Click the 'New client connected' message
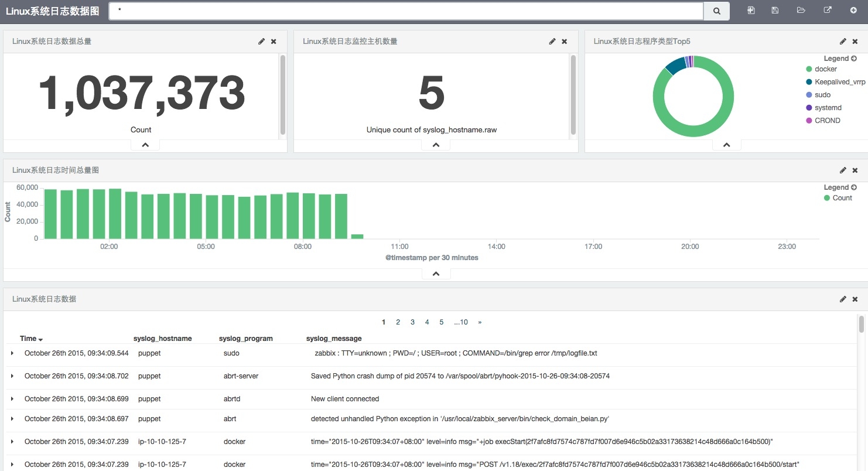 click(x=345, y=399)
